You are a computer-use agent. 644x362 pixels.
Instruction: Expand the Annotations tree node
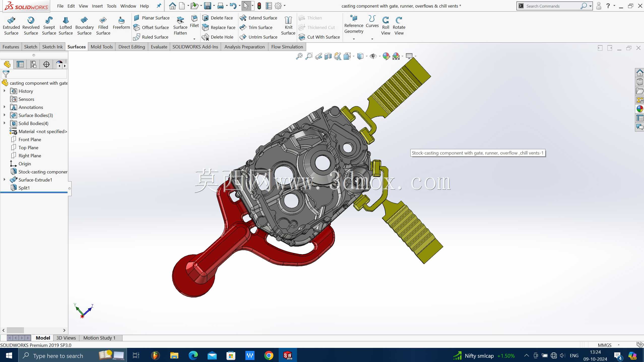pos(4,107)
